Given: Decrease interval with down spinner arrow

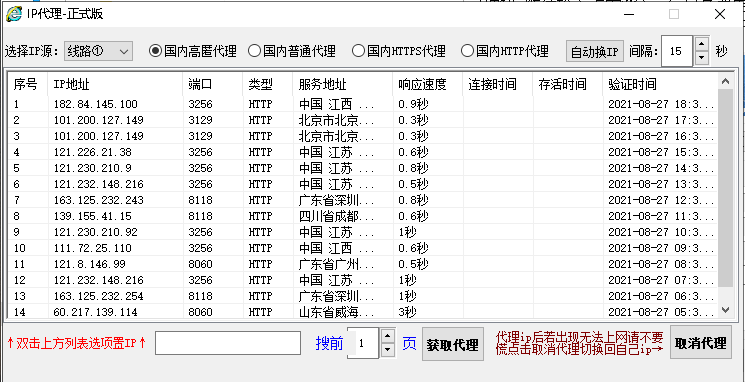Looking at the screenshot, I should [x=702, y=58].
